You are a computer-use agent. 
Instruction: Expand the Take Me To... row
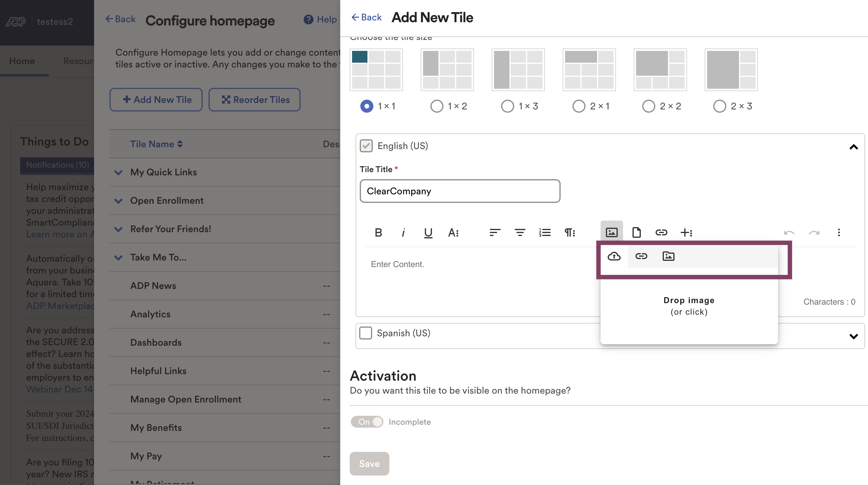pos(118,258)
